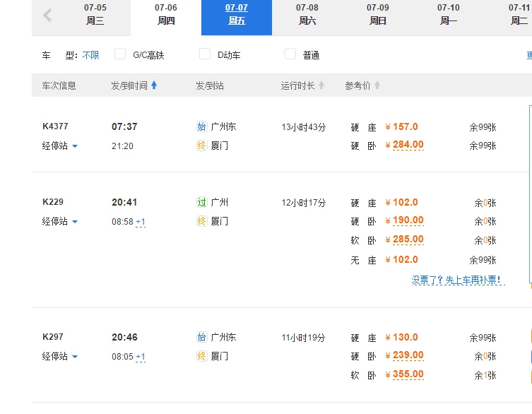
Task: Click duration 13小时43分
Action: tap(303, 127)
